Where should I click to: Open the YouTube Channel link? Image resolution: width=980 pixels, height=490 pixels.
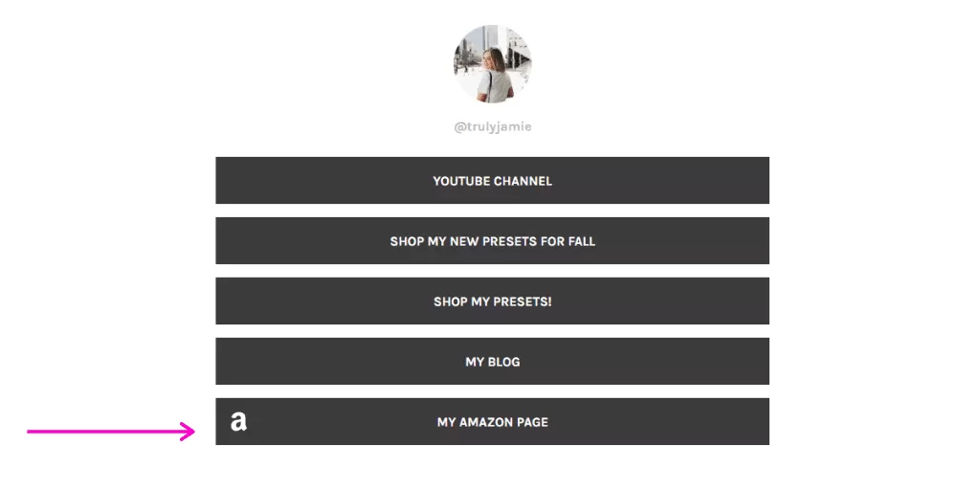(492, 180)
